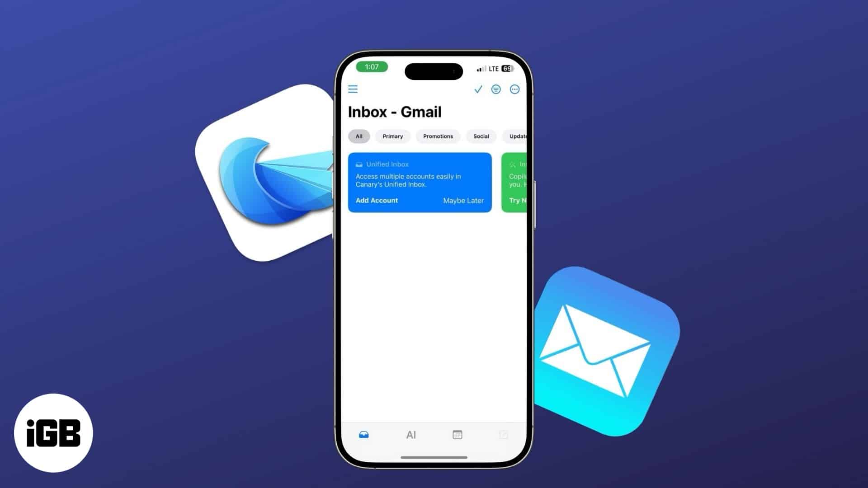This screenshot has width=868, height=488.
Task: Select the Primary inbox tab
Action: [x=392, y=136]
